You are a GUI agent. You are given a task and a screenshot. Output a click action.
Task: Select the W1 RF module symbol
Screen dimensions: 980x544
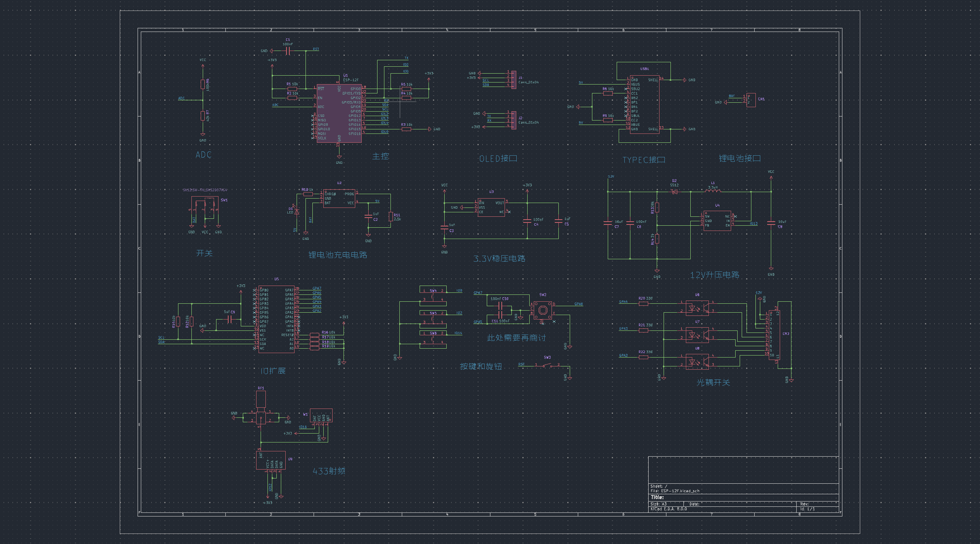tap(321, 415)
